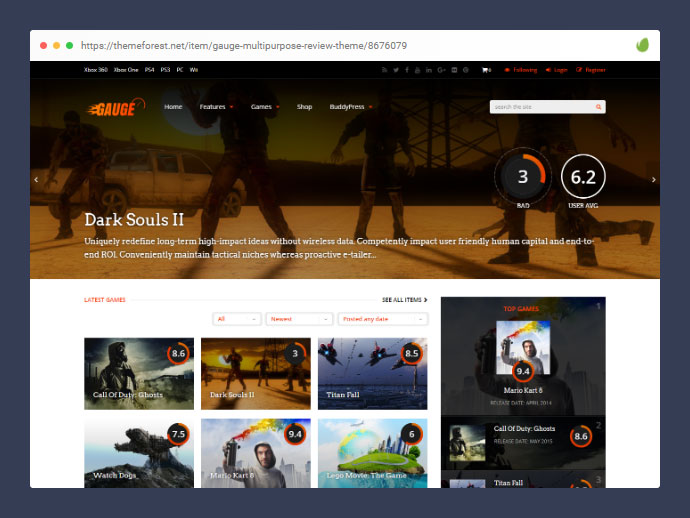Image resolution: width=690 pixels, height=518 pixels.
Task: Click the See All Items link
Action: pyautogui.click(x=404, y=300)
